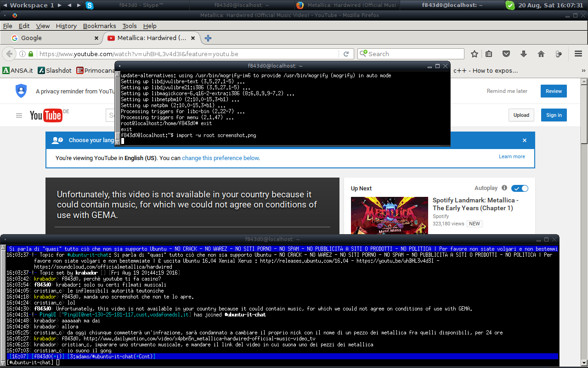Click Remind me later link
The height and width of the screenshot is (368, 588).
[507, 91]
